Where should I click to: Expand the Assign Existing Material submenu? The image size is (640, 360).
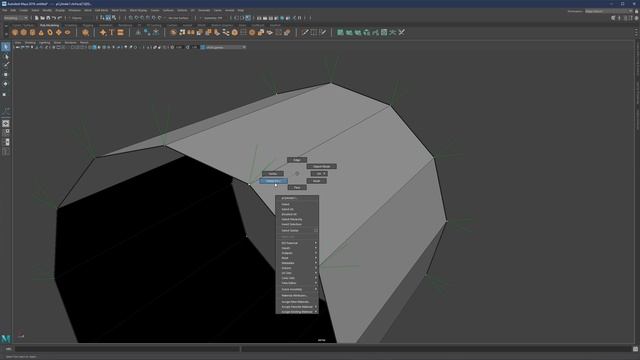coord(297,312)
